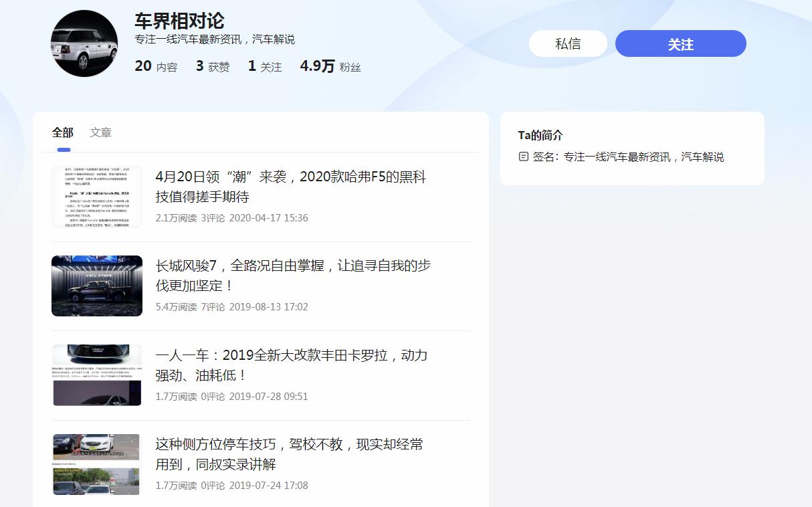The width and height of the screenshot is (812, 507).
Task: Click the date 2019-07-24 17:08
Action: click(269, 486)
